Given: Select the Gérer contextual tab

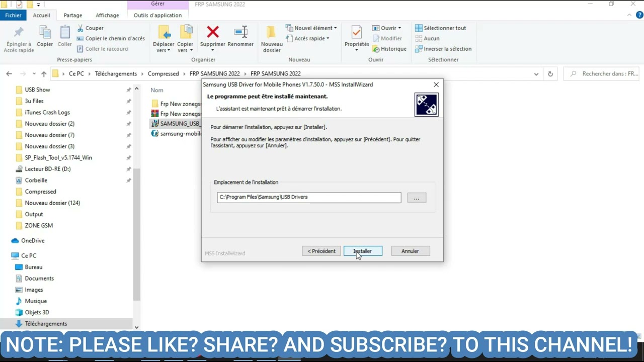Looking at the screenshot, I should tap(157, 4).
